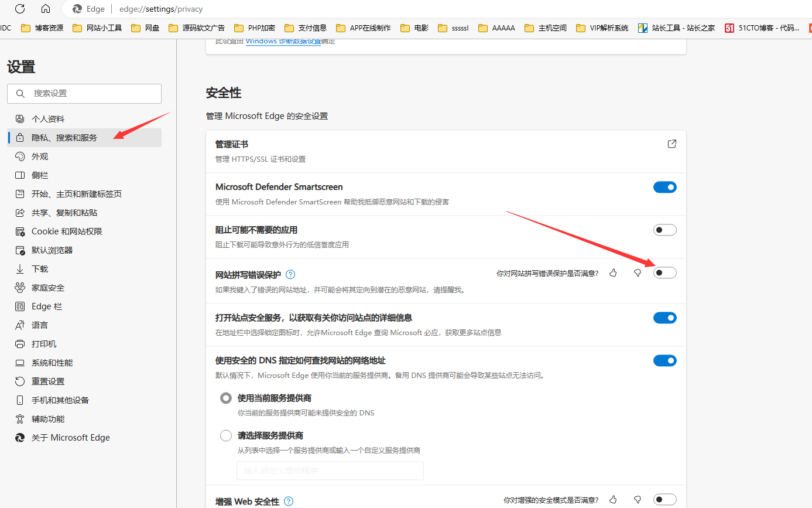Open the 电影 bookmark folder
The image size is (812, 508).
click(x=414, y=28)
